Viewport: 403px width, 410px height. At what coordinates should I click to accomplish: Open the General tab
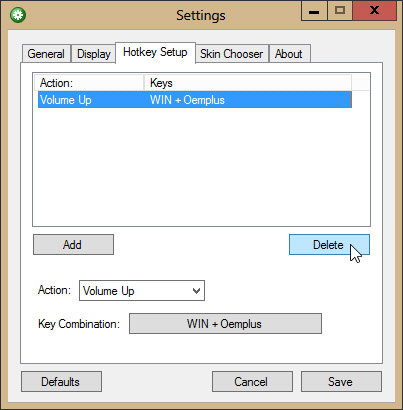pos(46,54)
